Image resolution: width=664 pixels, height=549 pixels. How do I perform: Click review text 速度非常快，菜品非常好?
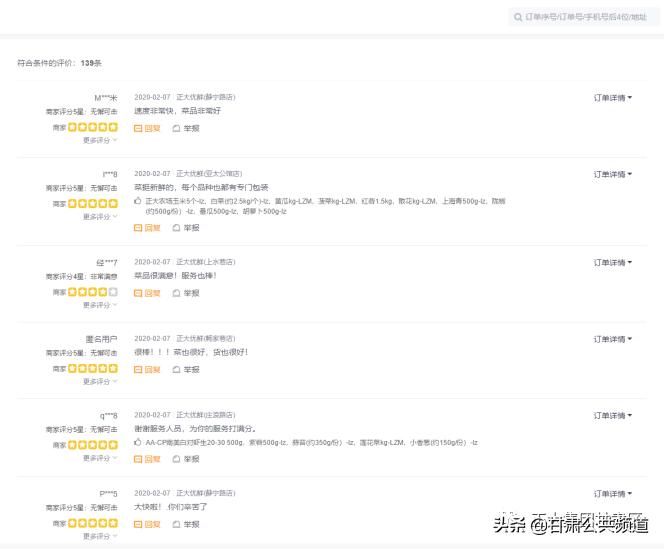(177, 111)
